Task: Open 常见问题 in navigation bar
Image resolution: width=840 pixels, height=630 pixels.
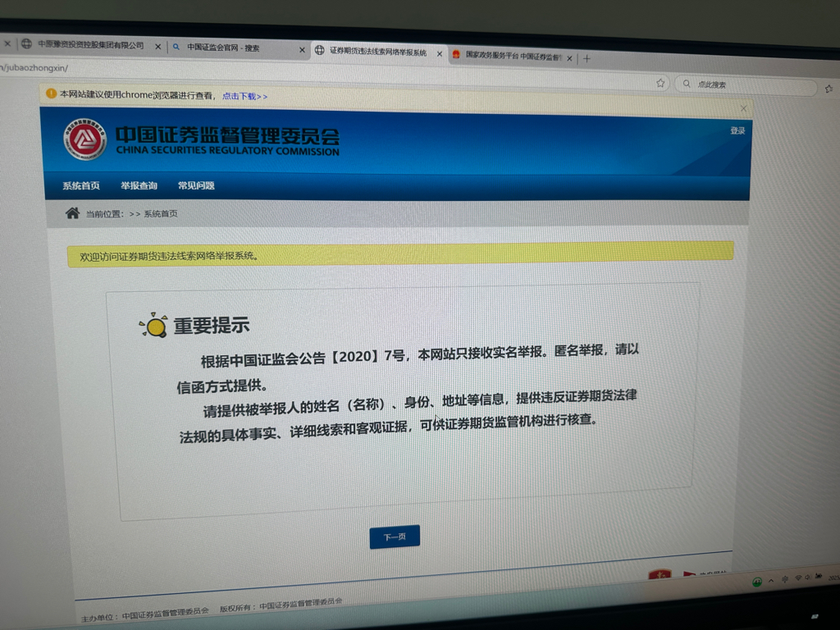Action: coord(196,185)
